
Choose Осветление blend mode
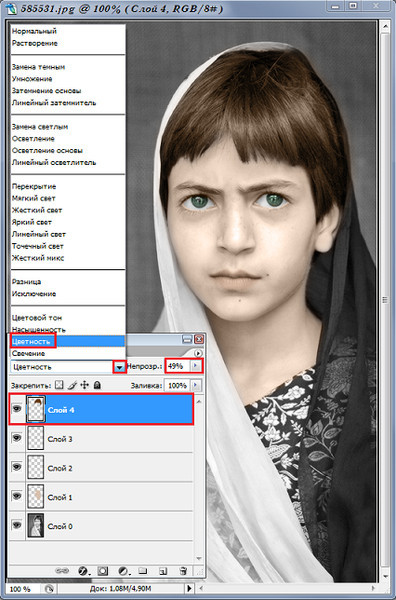coord(33,139)
